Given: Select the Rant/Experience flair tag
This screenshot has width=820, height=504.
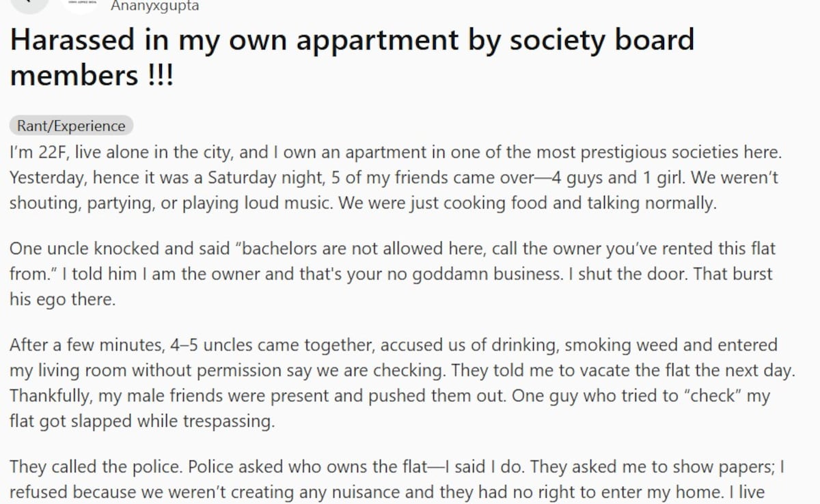Looking at the screenshot, I should click(71, 126).
